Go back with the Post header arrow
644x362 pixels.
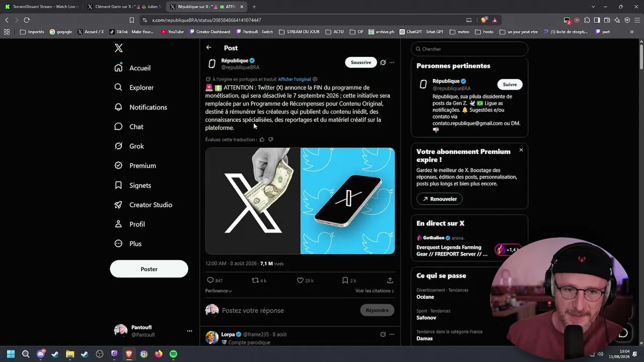point(209,48)
